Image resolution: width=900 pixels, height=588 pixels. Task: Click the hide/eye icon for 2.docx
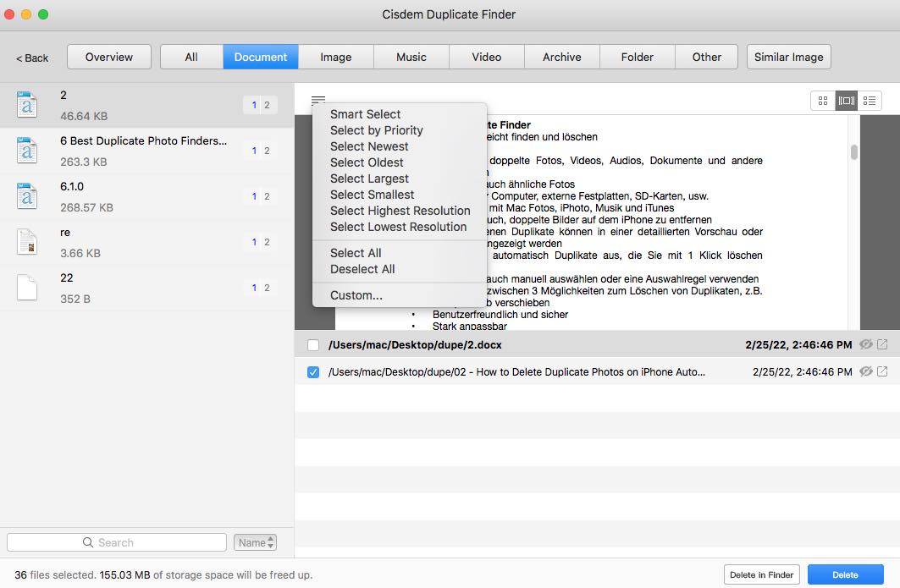point(865,345)
